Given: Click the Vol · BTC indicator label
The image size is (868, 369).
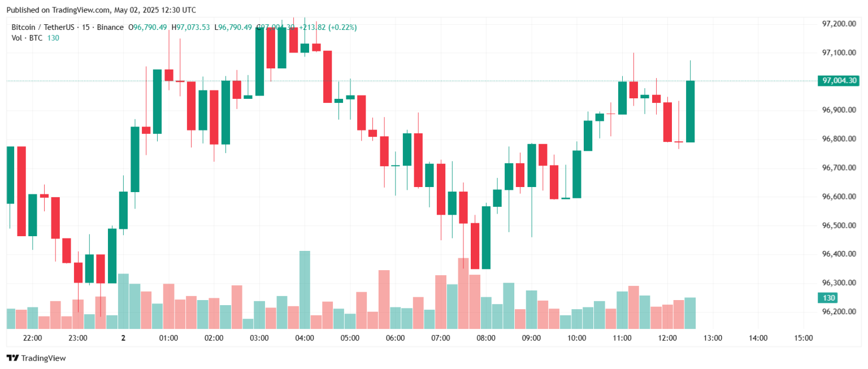Looking at the screenshot, I should (x=27, y=38).
